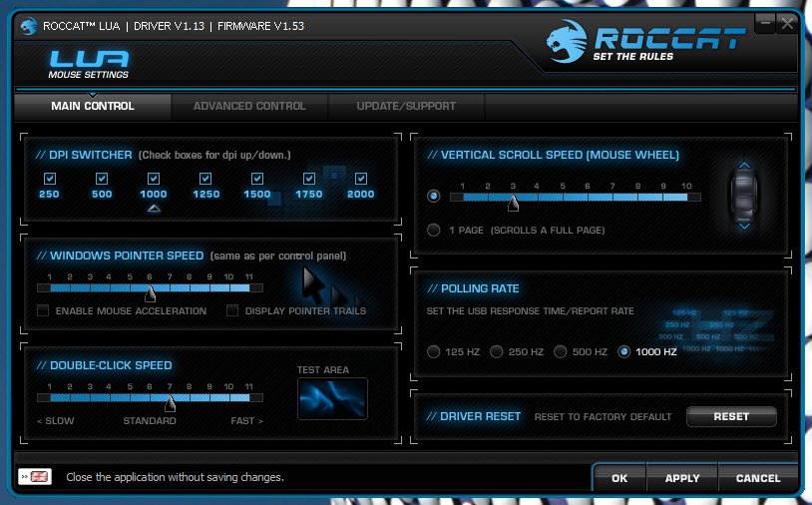Image resolution: width=812 pixels, height=505 pixels.
Task: Enable mouse acceleration checkbox
Action: click(x=43, y=310)
